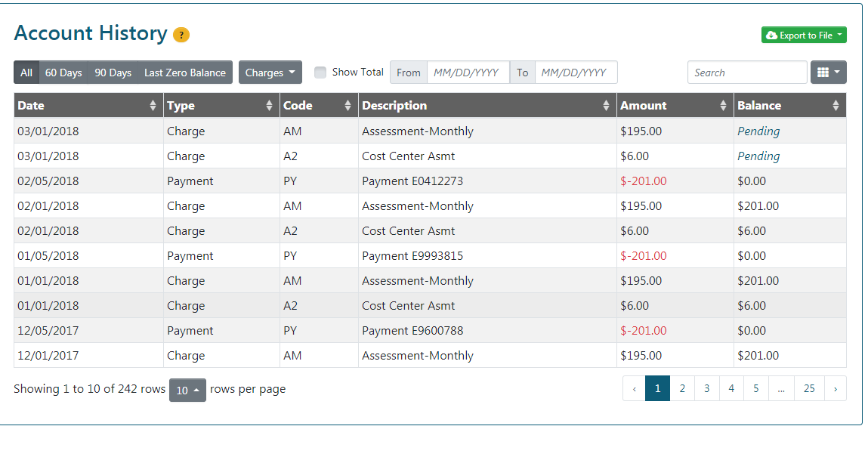Jump to last page 25
The image size is (868, 457).
point(809,388)
